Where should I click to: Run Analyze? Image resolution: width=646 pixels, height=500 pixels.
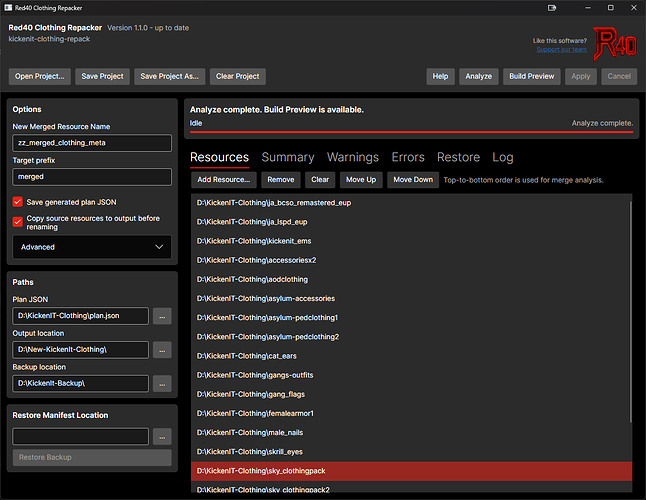coord(479,77)
